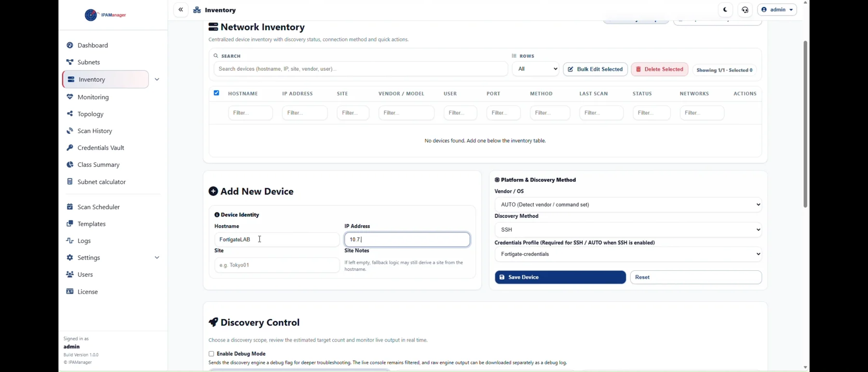Image resolution: width=868 pixels, height=372 pixels.
Task: Open Scan History in sidebar
Action: (x=95, y=131)
